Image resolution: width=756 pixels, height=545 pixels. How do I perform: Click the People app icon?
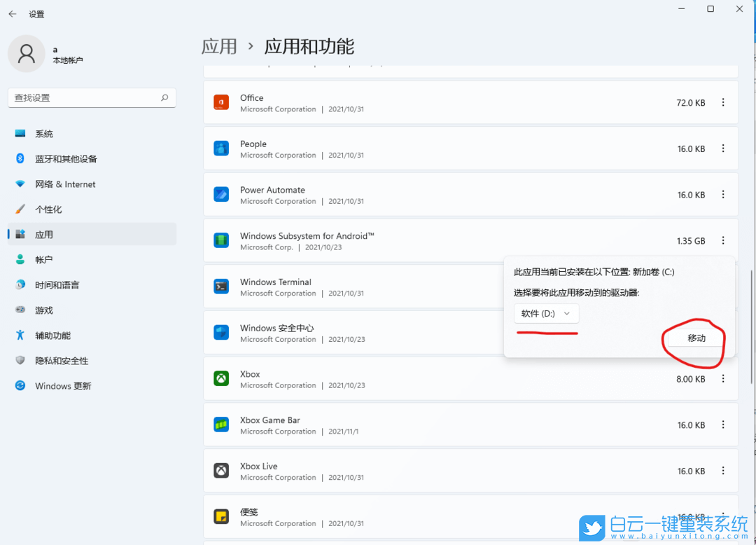click(222, 148)
